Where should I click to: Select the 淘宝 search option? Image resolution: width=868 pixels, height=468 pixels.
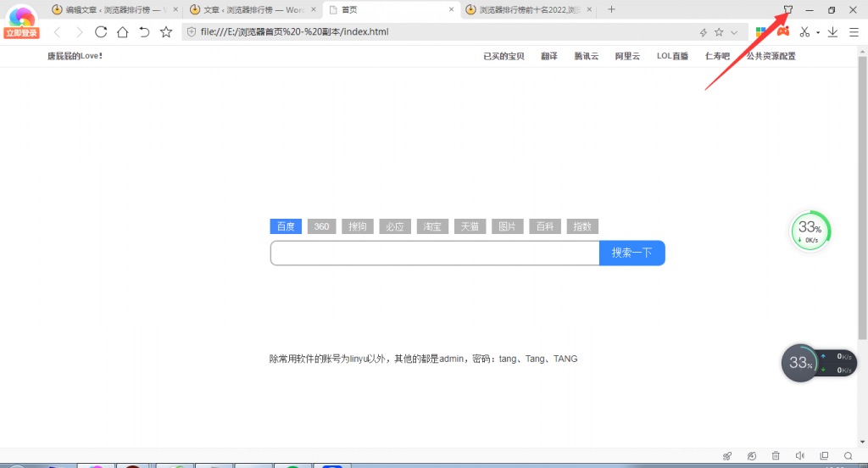click(x=432, y=226)
